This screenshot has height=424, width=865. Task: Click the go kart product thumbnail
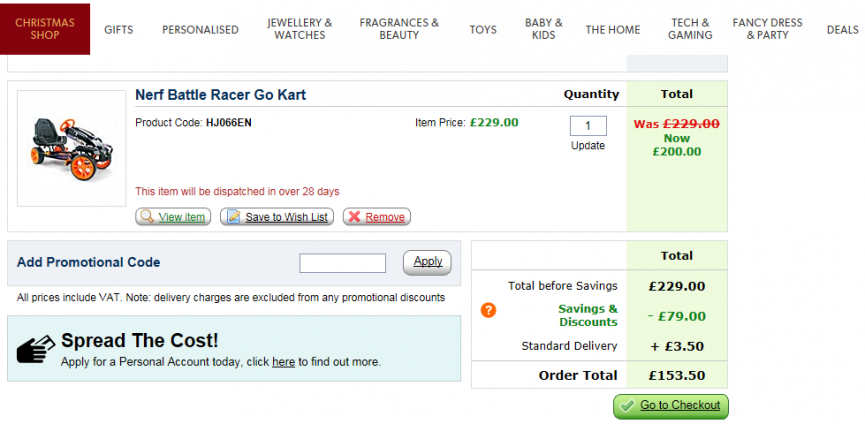click(x=71, y=147)
